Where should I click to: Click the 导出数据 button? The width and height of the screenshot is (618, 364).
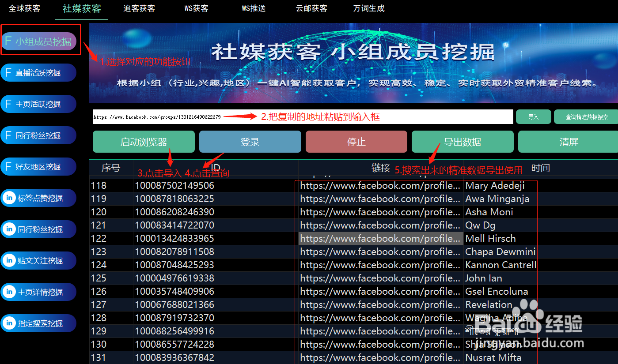tap(463, 142)
